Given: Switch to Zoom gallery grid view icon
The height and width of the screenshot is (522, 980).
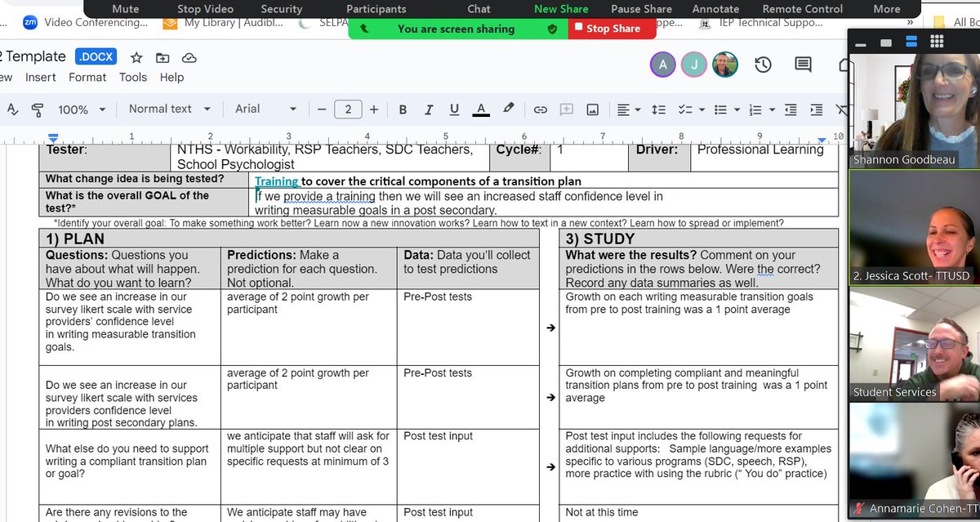Looking at the screenshot, I should tap(937, 42).
